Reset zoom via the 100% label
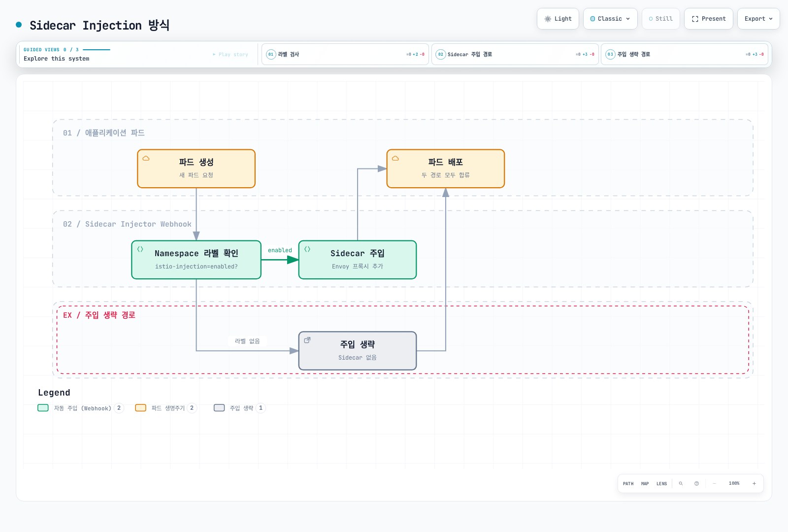 click(x=734, y=484)
